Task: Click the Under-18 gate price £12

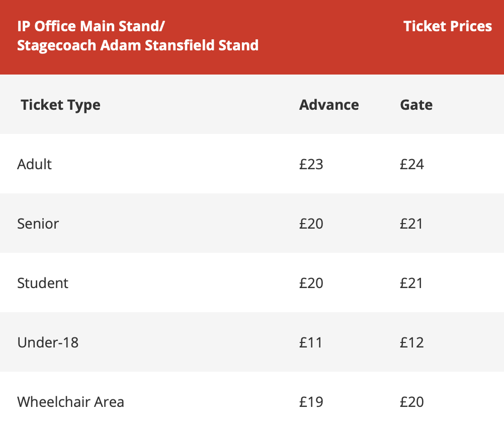Action: pyautogui.click(x=411, y=342)
